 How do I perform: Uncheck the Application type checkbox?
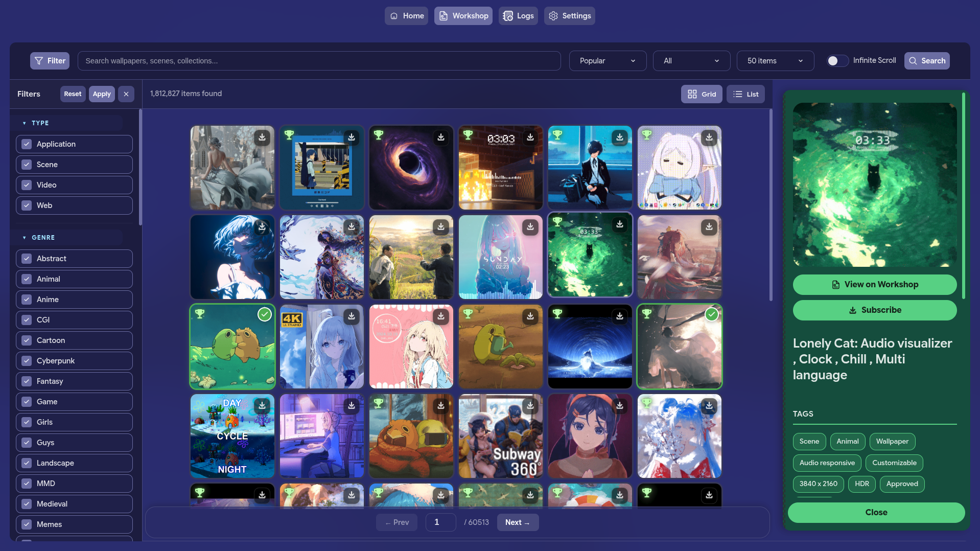pyautogui.click(x=27, y=144)
